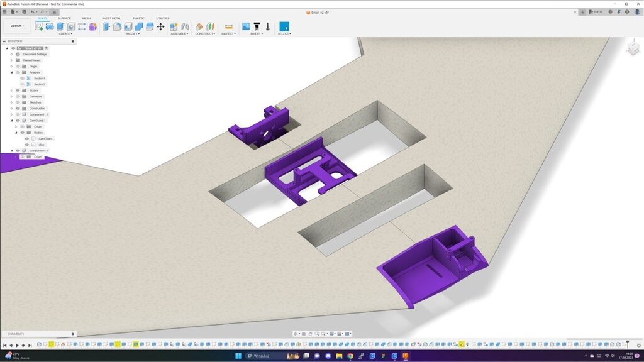Click the ViewCube in the corner
The image size is (644, 362).
[x=631, y=49]
